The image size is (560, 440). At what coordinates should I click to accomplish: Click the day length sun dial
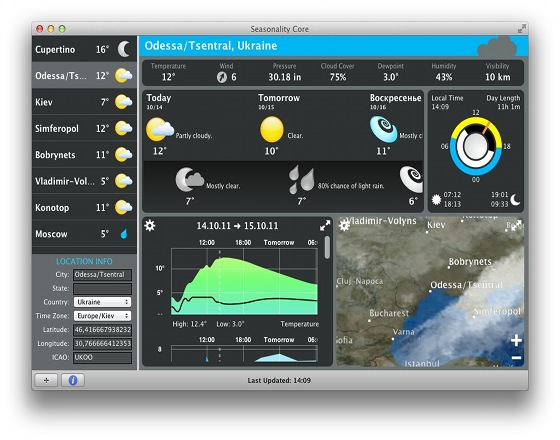475,146
